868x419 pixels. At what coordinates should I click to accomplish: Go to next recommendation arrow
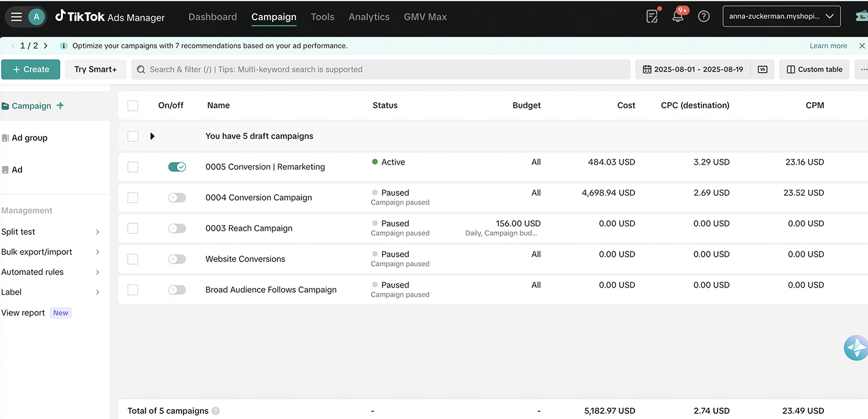pos(46,46)
